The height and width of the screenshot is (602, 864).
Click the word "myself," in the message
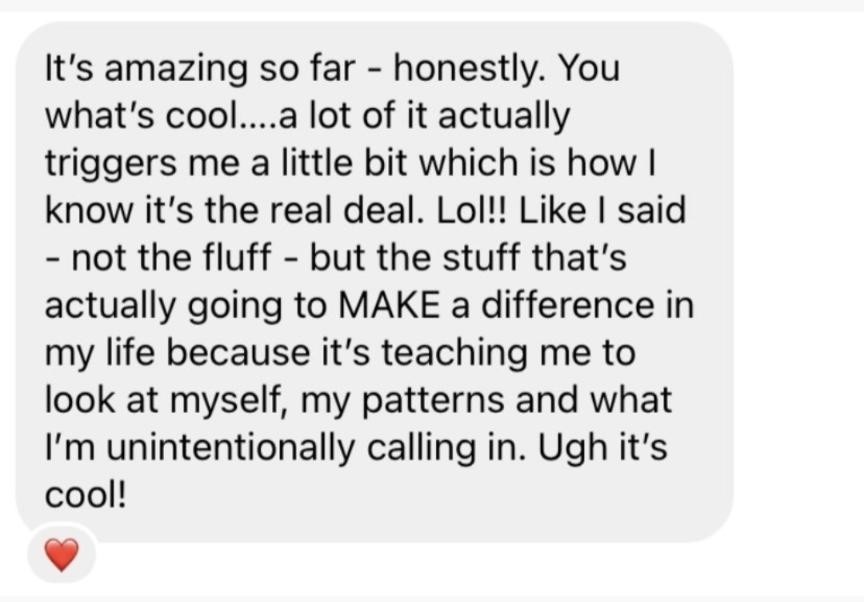(x=231, y=400)
